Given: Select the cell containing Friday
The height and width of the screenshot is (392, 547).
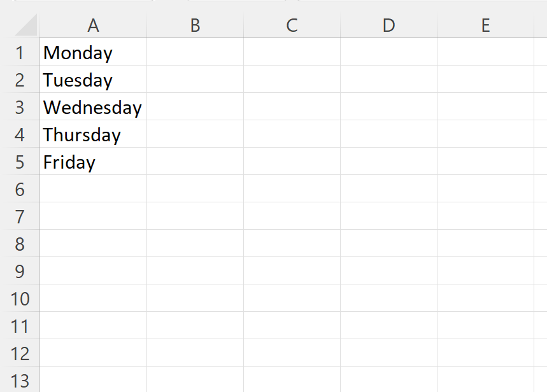Looking at the screenshot, I should [x=93, y=162].
